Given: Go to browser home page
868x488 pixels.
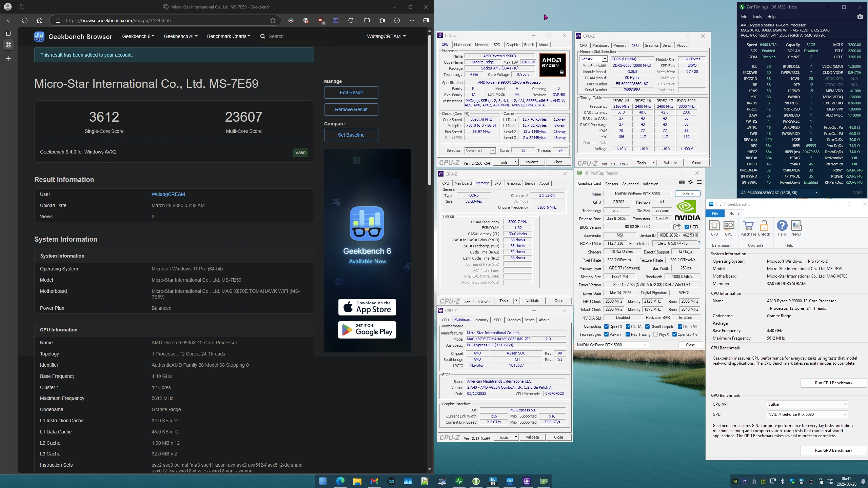Looking at the screenshot, I should pyautogui.click(x=40, y=20).
